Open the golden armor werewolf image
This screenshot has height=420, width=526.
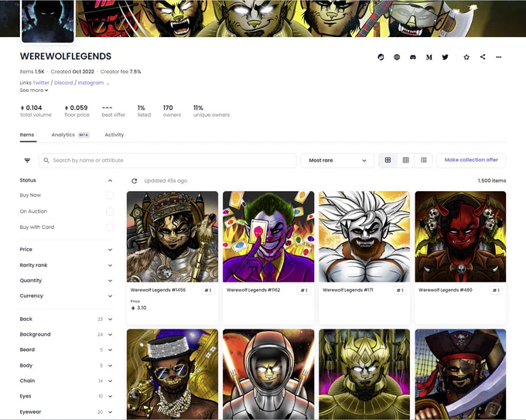point(364,374)
